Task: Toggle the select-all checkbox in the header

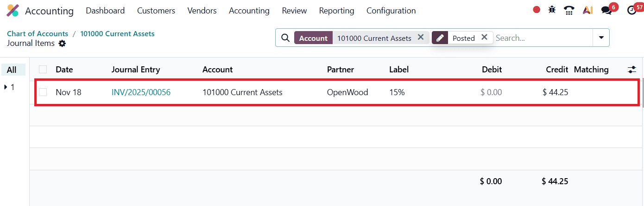Action: (43, 70)
